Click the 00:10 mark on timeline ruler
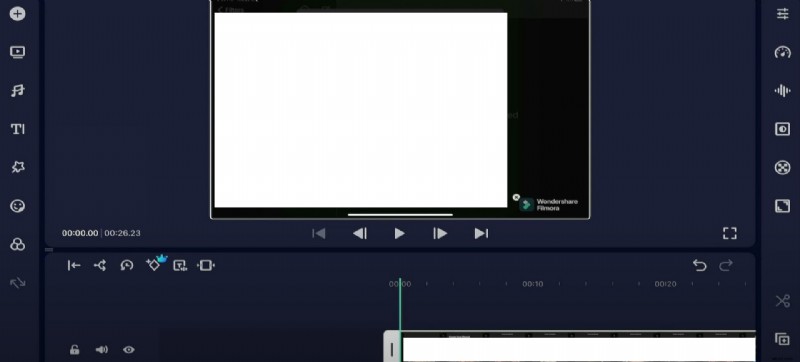This screenshot has height=362, width=800. [533, 284]
